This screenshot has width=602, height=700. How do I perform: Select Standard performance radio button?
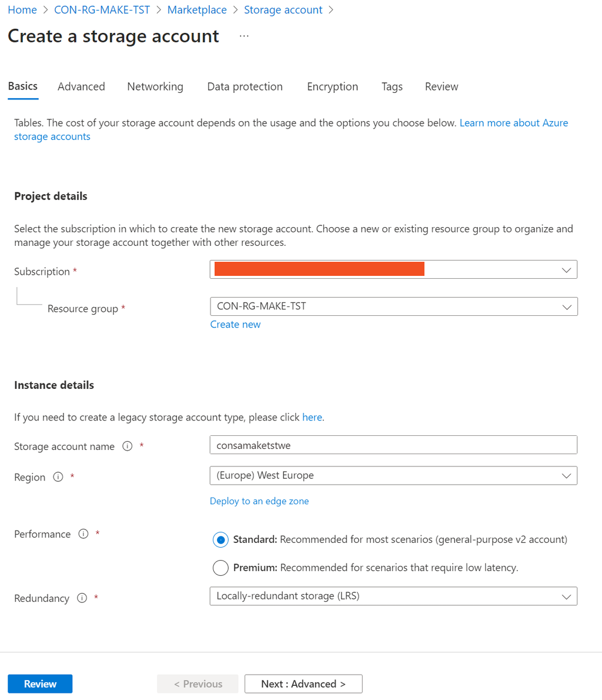[x=220, y=539]
